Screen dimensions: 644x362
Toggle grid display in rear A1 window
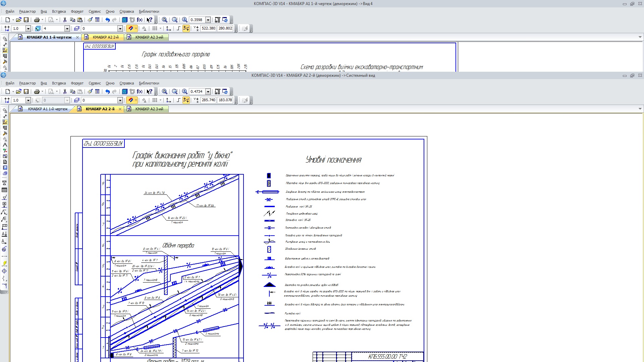155,28
